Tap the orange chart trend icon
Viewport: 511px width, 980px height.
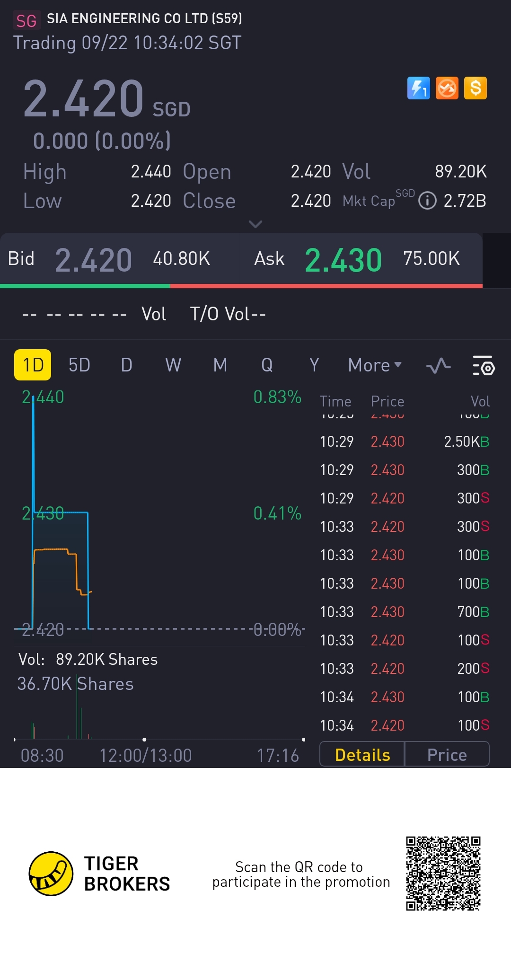447,88
